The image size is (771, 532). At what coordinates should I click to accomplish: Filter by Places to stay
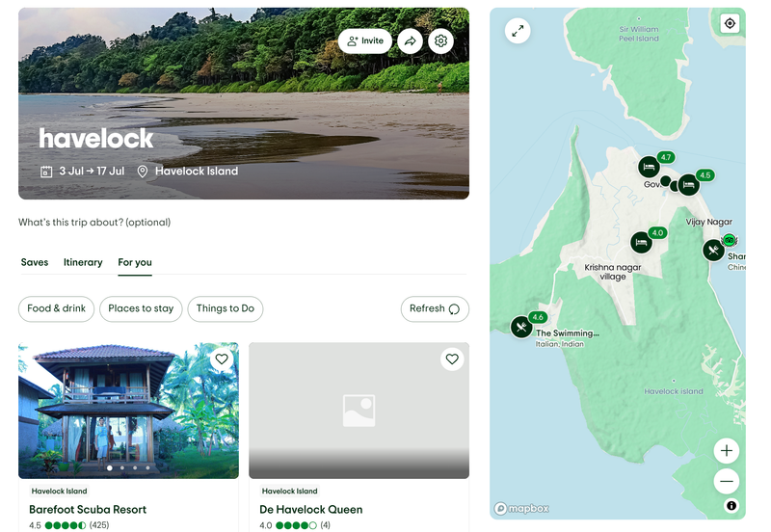[141, 308]
